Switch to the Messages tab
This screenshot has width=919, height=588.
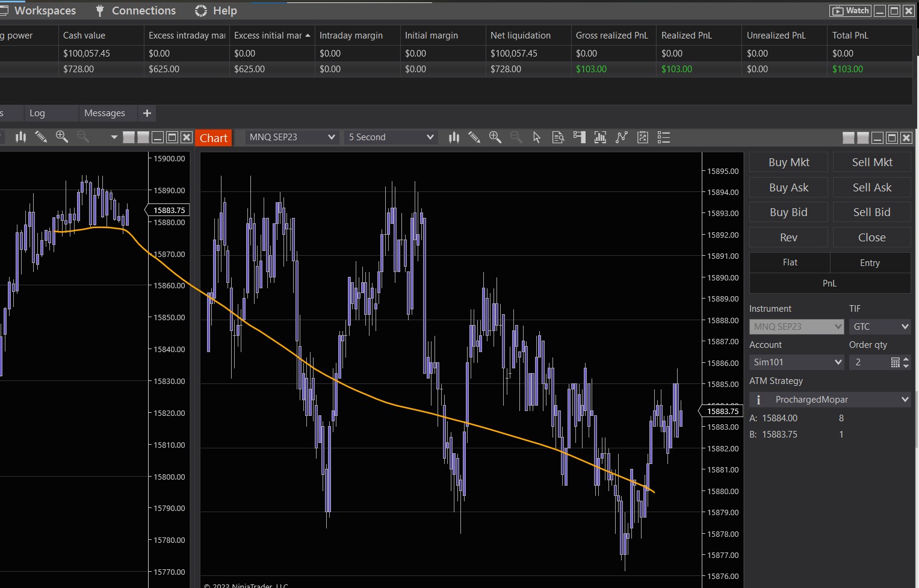point(105,113)
